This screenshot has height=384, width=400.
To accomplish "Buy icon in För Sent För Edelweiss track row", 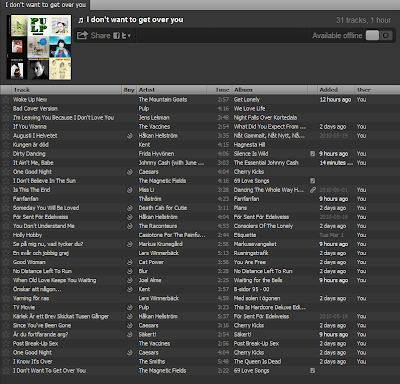I will [130, 217].
